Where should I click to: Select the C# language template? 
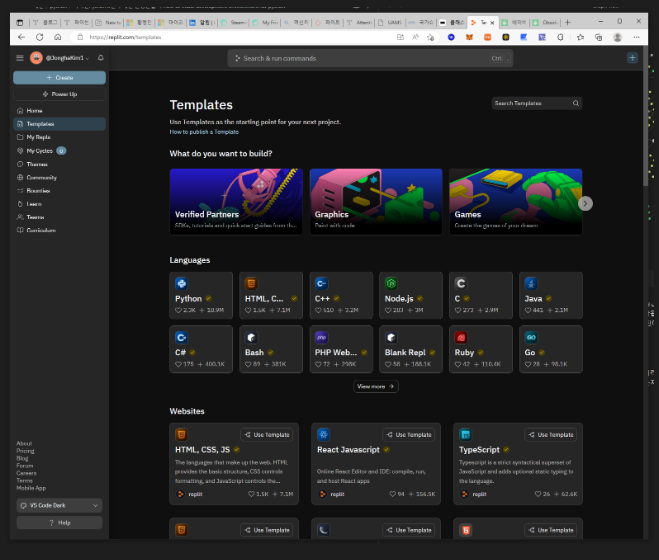[x=201, y=349]
